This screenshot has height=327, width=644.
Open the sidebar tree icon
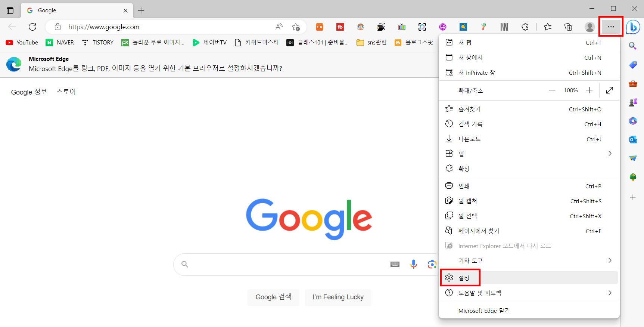[x=633, y=177]
